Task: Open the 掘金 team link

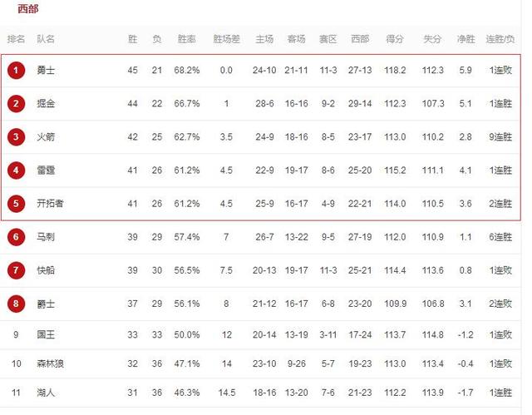Action: click(46, 104)
